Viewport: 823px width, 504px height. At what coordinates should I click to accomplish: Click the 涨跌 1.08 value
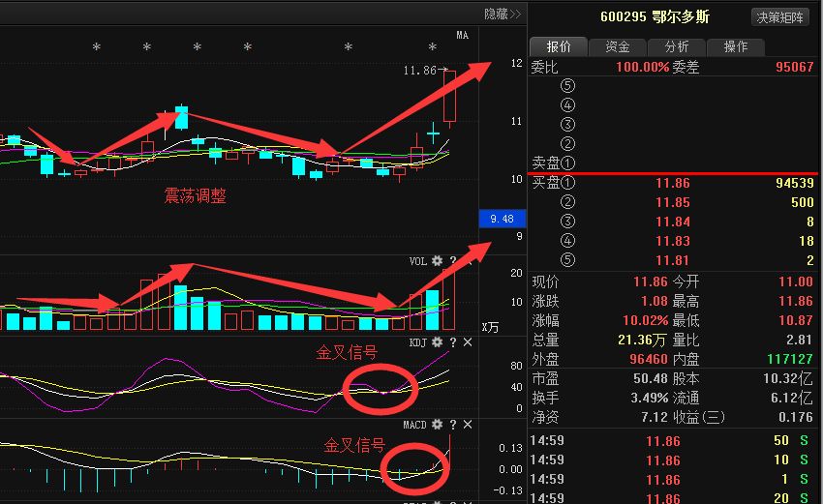click(654, 302)
